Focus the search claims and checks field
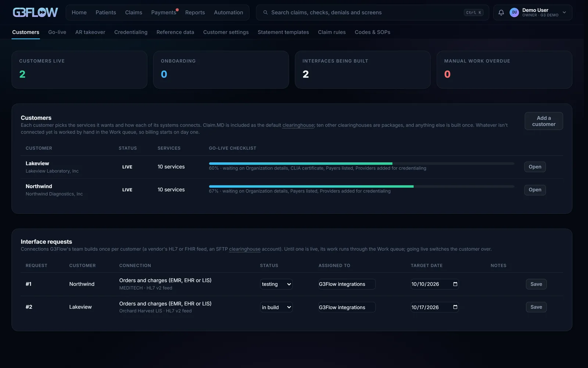 [372, 13]
